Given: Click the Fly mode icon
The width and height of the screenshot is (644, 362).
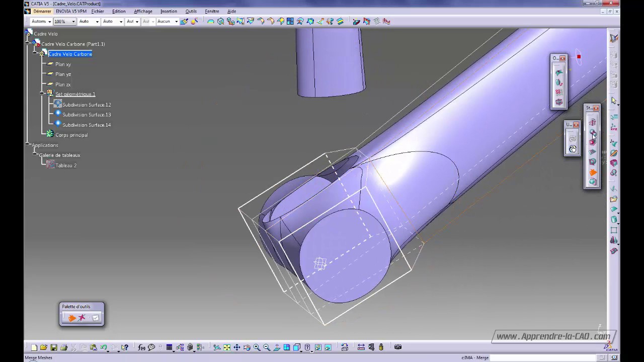Looking at the screenshot, I should pos(217,347).
